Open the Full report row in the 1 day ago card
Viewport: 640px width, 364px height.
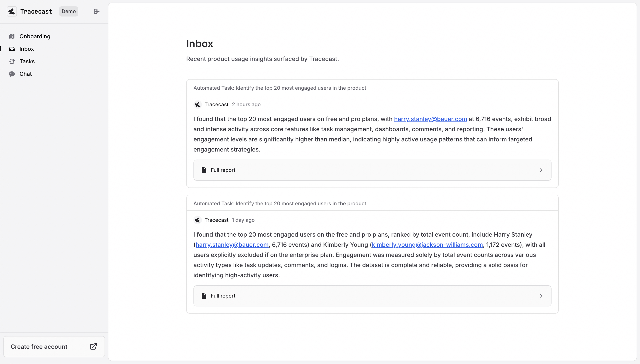tap(372, 296)
